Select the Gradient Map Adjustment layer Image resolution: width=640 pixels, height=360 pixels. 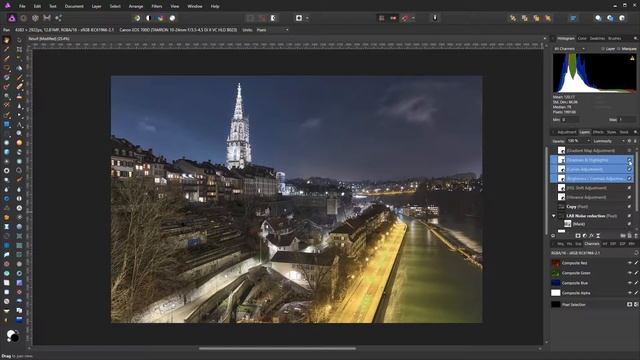pyautogui.click(x=591, y=151)
